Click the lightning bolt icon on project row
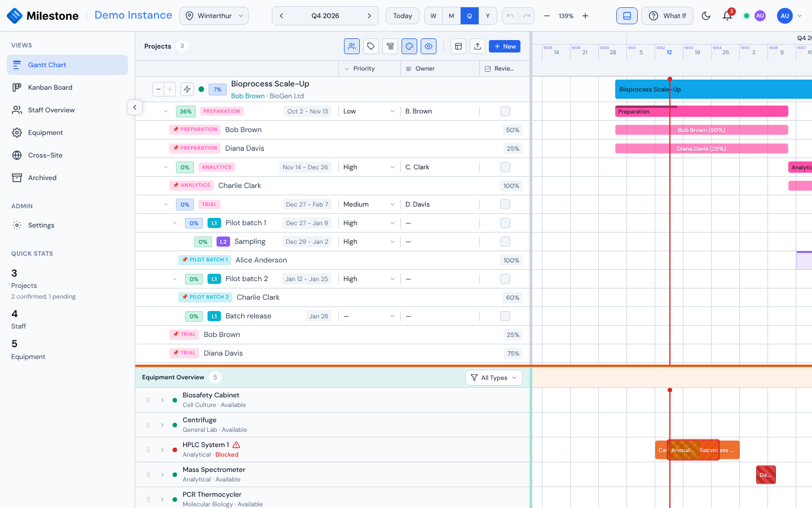Image resolution: width=812 pixels, height=508 pixels. tap(187, 89)
